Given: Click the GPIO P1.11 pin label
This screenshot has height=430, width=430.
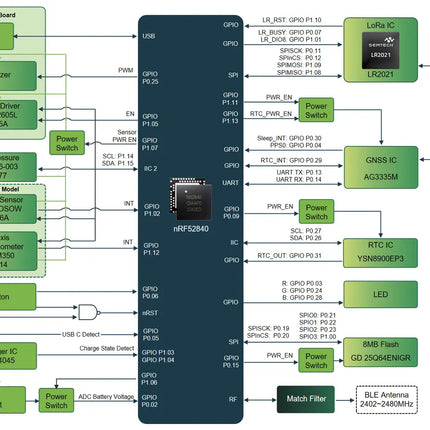Looking at the screenshot, I should [230, 99].
